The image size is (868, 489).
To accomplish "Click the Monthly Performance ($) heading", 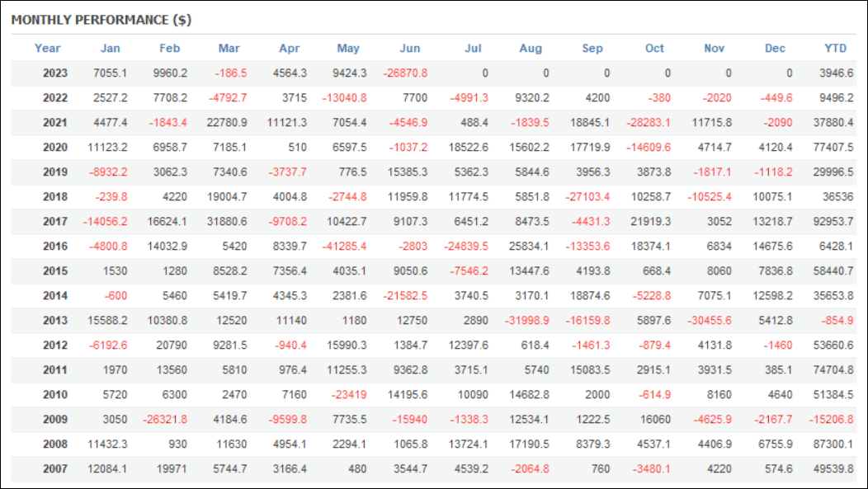I will tap(101, 20).
